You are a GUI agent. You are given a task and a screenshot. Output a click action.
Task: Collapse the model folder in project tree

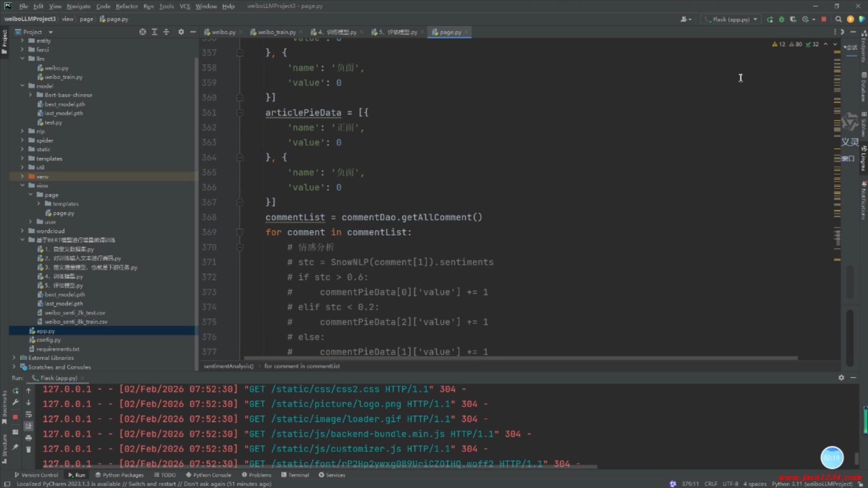(22, 86)
